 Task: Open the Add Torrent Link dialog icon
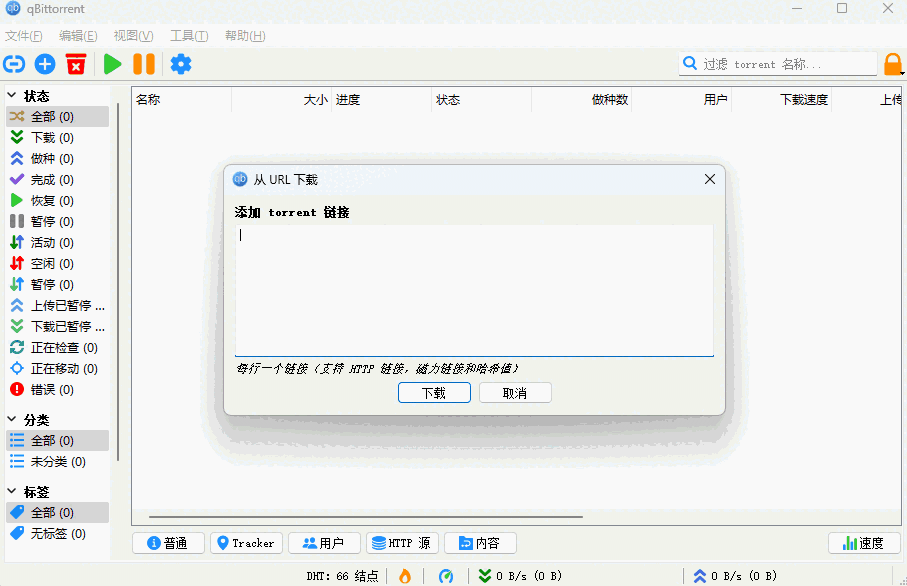14,63
